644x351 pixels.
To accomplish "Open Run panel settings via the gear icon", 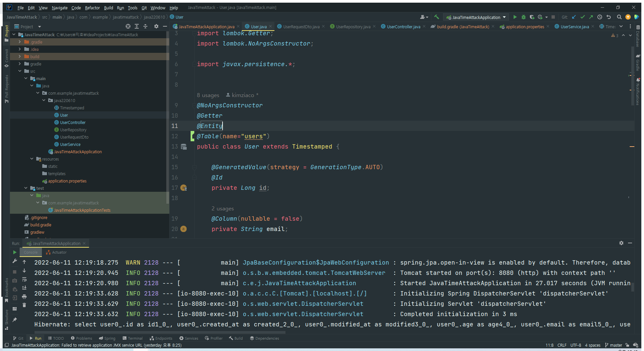I will tap(621, 243).
